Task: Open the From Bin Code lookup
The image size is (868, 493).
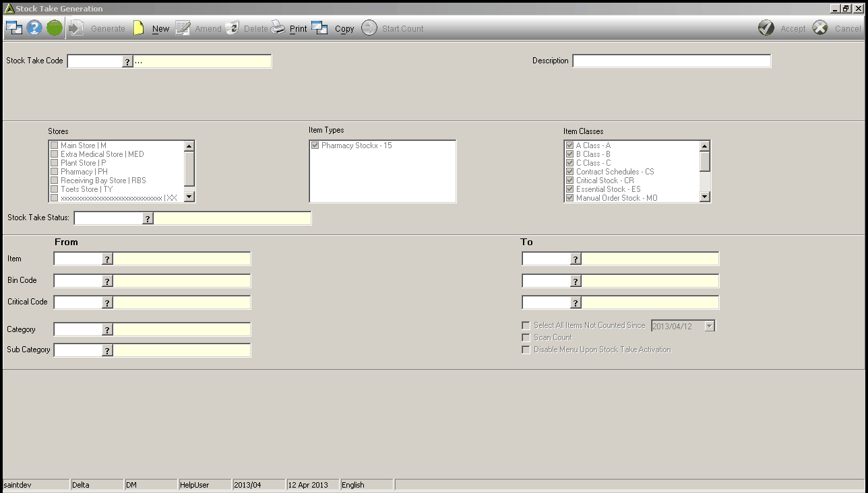Action: [107, 281]
